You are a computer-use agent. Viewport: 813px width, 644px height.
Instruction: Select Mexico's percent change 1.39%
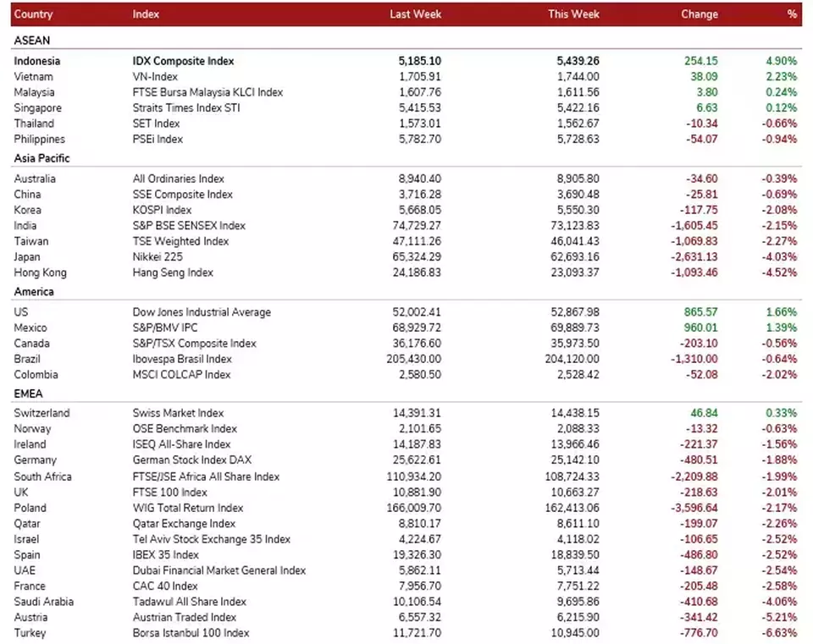(x=782, y=328)
